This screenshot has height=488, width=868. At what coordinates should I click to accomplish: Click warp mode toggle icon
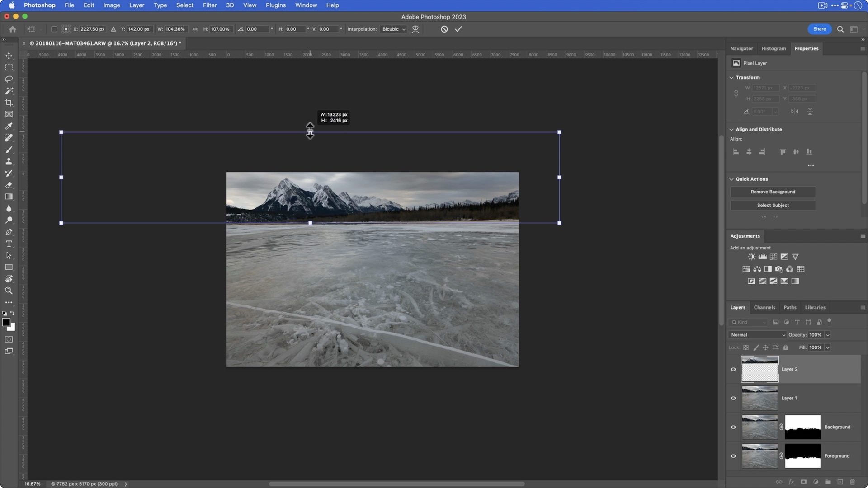(415, 29)
